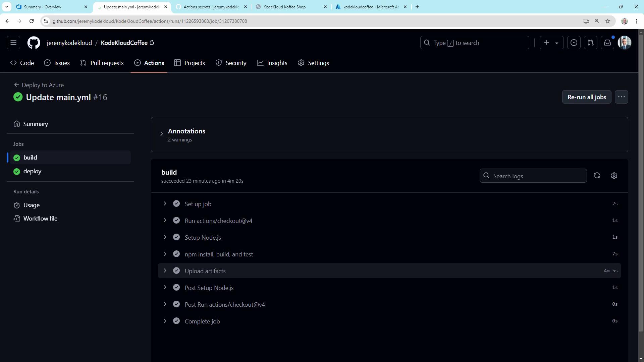Select the deploy job in sidebar
Image resolution: width=644 pixels, height=362 pixels.
(x=33, y=171)
